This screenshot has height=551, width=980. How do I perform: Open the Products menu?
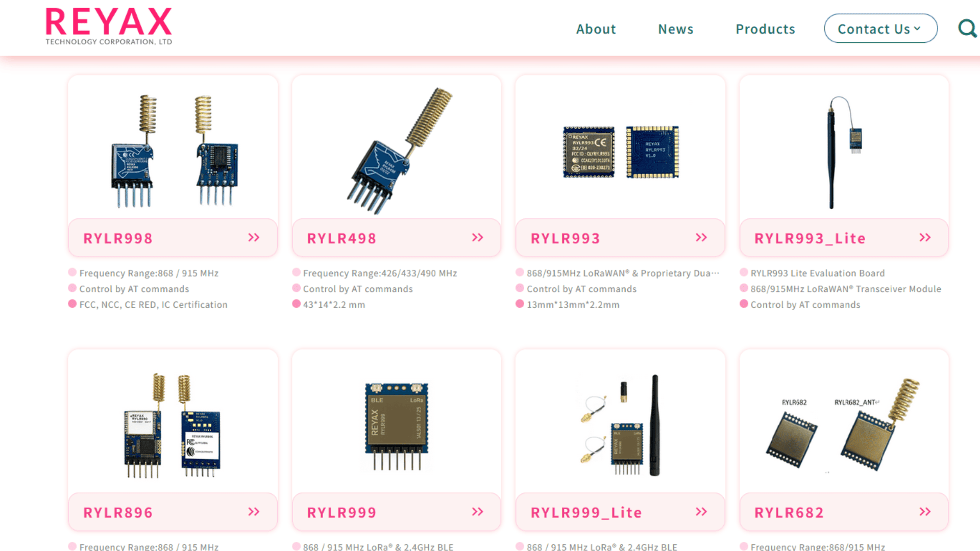pyautogui.click(x=765, y=29)
